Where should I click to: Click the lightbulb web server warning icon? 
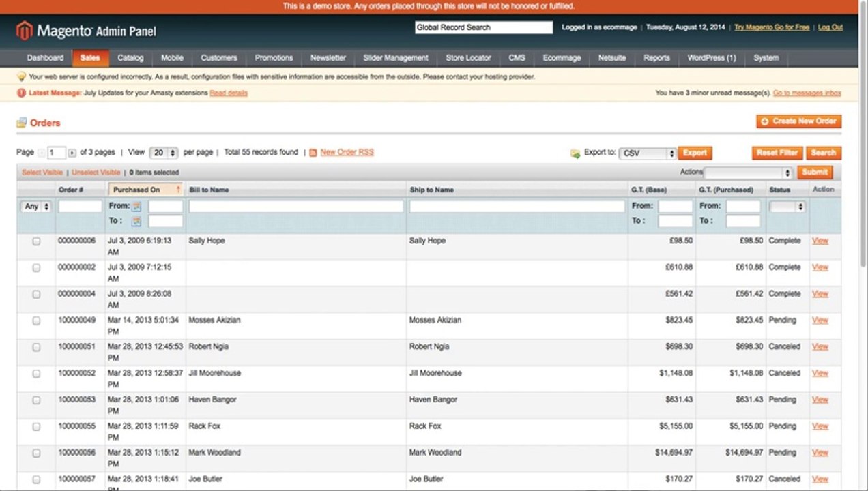[21, 77]
